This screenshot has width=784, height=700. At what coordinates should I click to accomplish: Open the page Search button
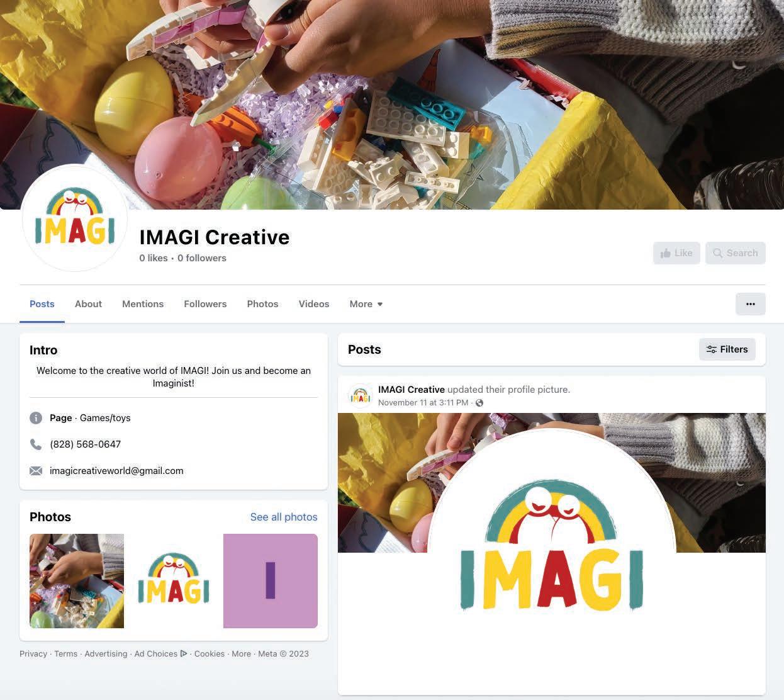point(735,253)
